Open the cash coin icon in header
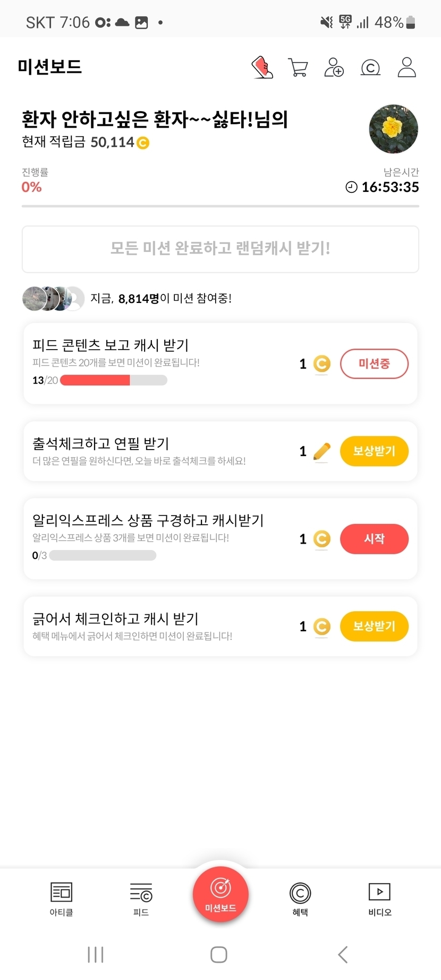 click(x=370, y=67)
